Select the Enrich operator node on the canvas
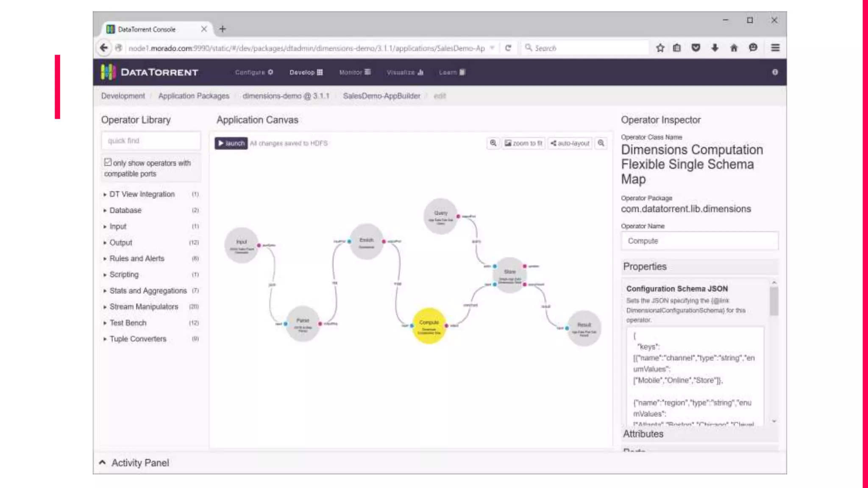868x488 pixels. (x=366, y=241)
